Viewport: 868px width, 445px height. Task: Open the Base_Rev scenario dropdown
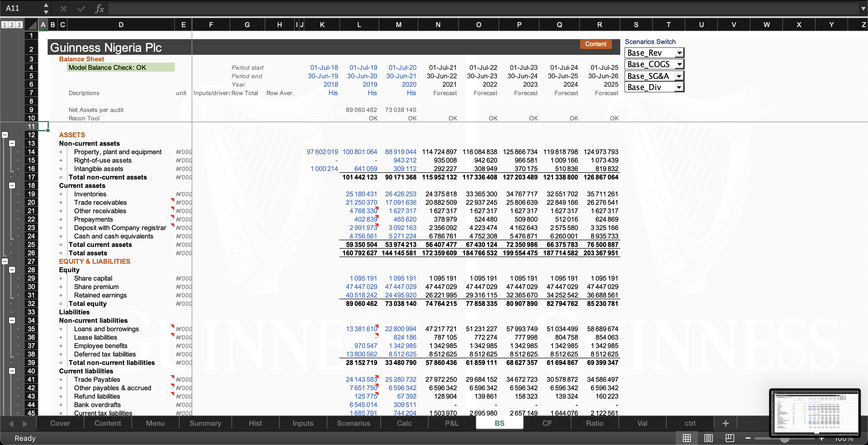679,53
